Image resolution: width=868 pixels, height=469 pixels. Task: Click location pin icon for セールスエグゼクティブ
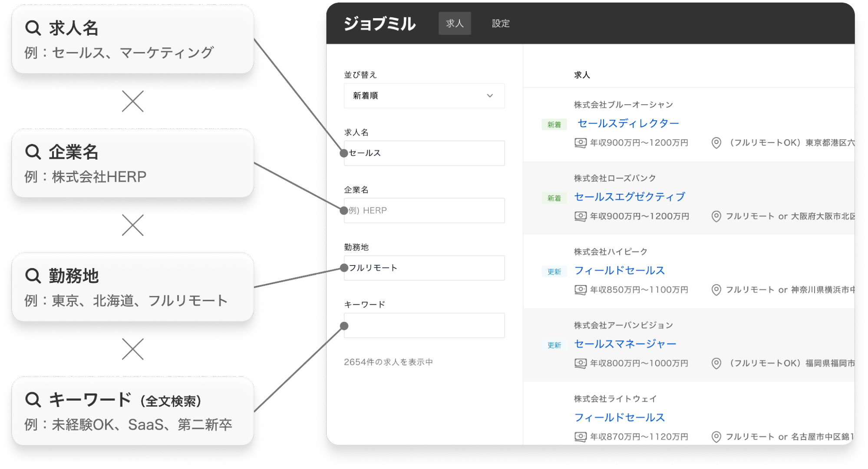[716, 216]
